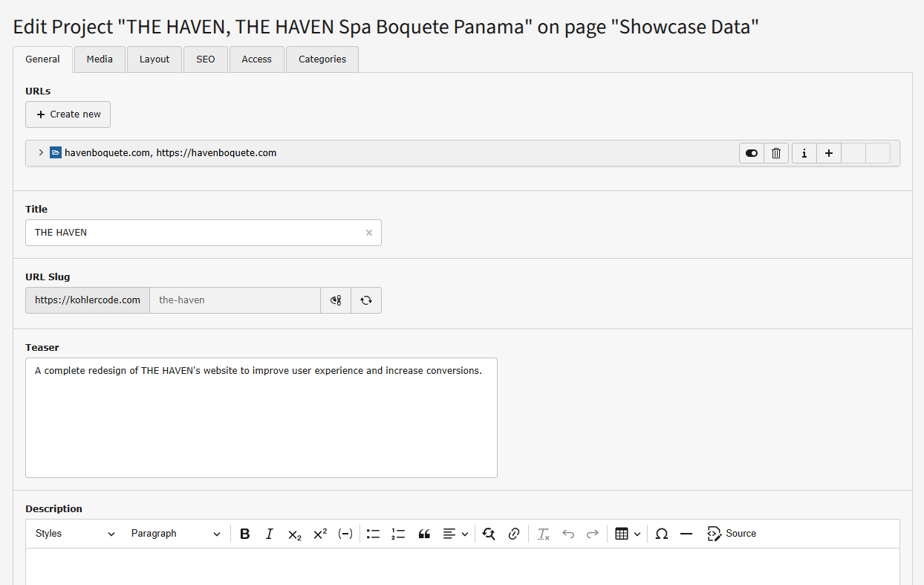Image resolution: width=924 pixels, height=585 pixels.
Task: Apply subscript formatting
Action: pos(295,534)
